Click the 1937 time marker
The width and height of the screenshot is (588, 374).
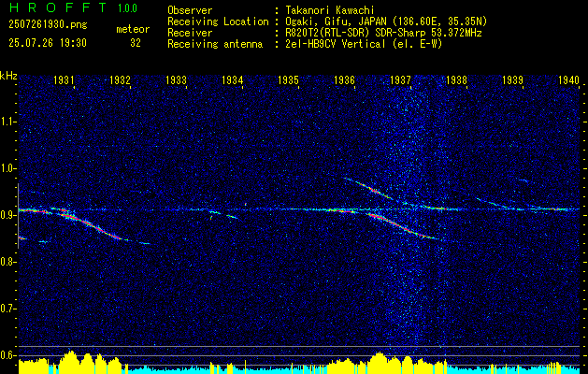tap(400, 80)
